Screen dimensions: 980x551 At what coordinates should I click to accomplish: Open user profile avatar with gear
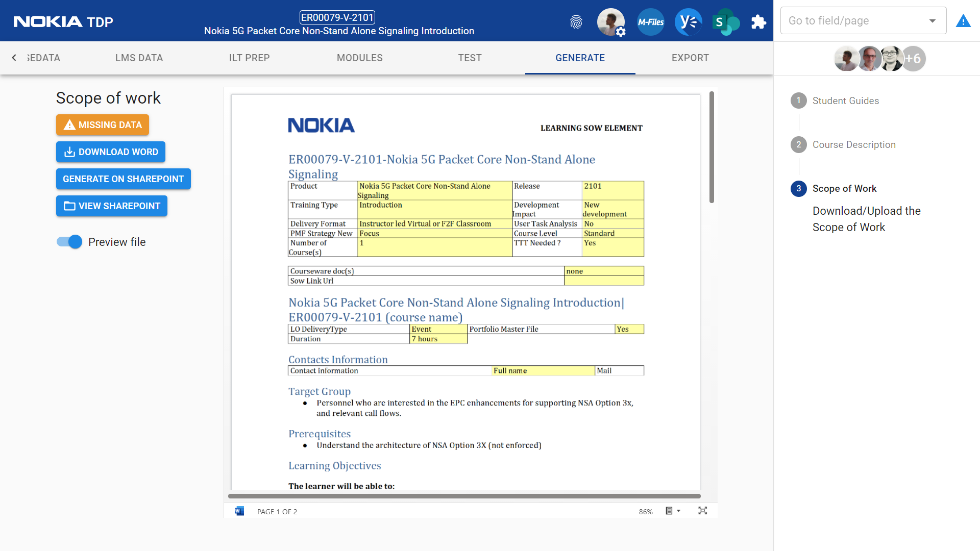tap(611, 22)
